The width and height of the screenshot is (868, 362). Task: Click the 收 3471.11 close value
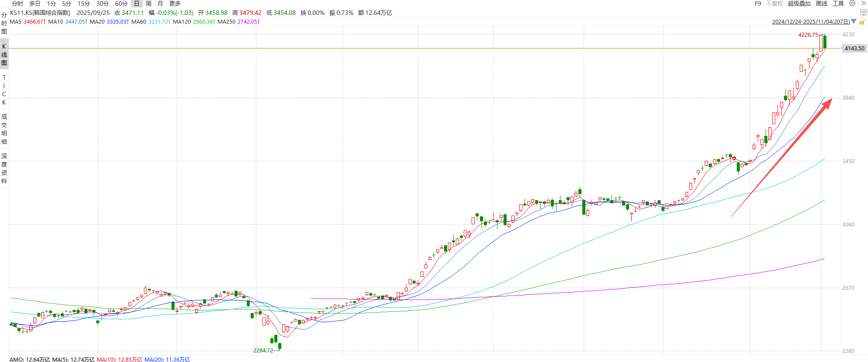pos(129,13)
